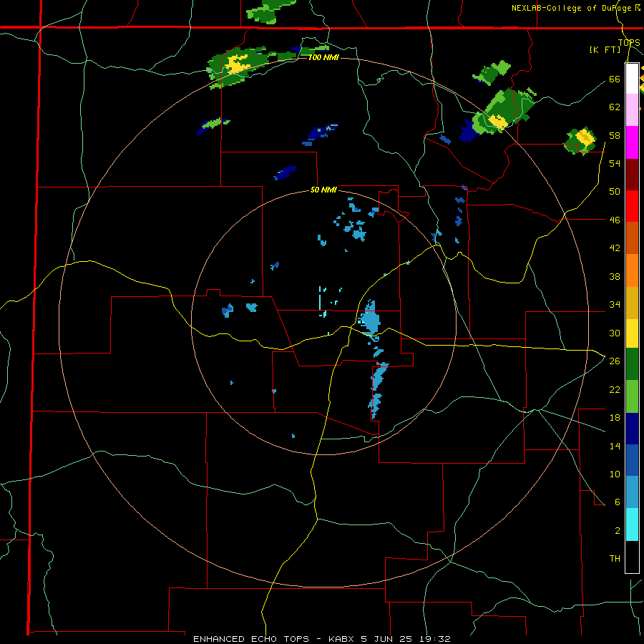This screenshot has height=644, width=644.
Task: Click the TOPS legend title
Action: click(x=629, y=43)
